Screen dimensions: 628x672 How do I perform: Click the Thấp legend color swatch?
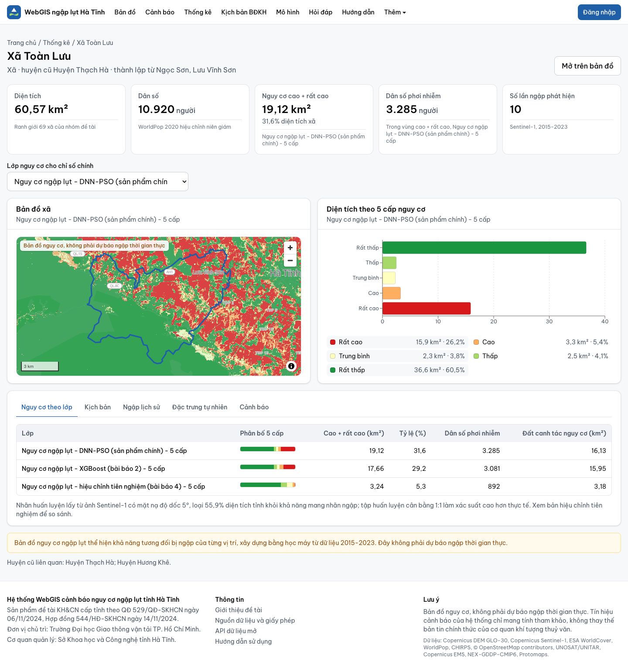pyautogui.click(x=476, y=356)
